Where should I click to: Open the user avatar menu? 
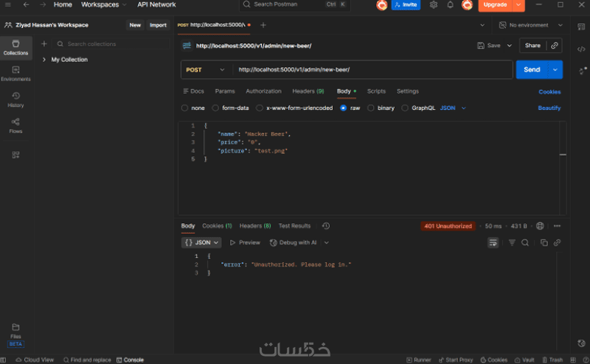click(x=467, y=5)
